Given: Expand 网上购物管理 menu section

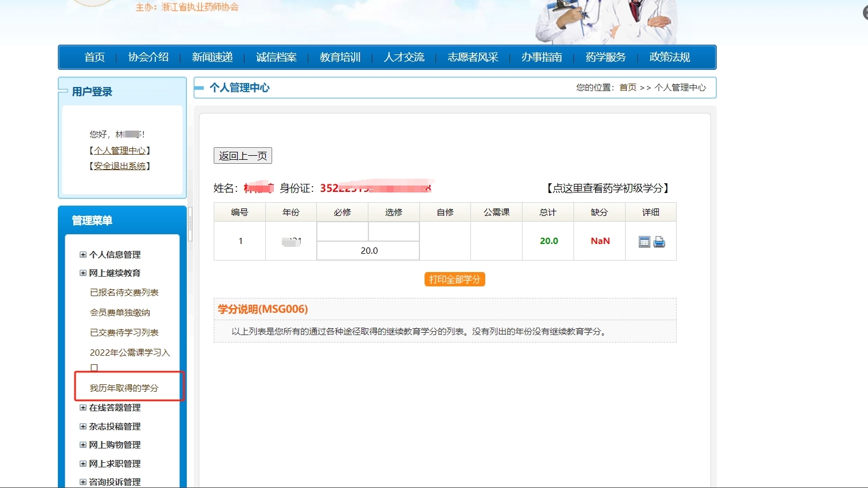Looking at the screenshot, I should 83,445.
